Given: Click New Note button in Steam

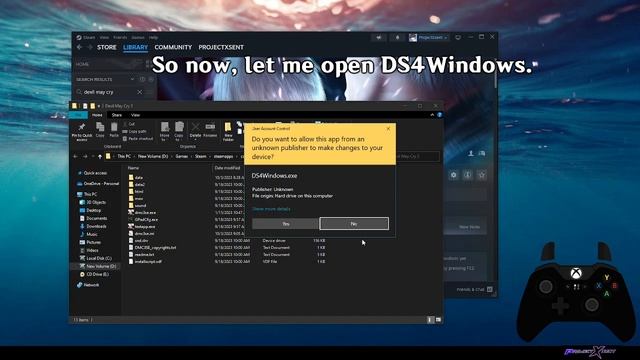Looking at the screenshot, I should pos(469,227).
